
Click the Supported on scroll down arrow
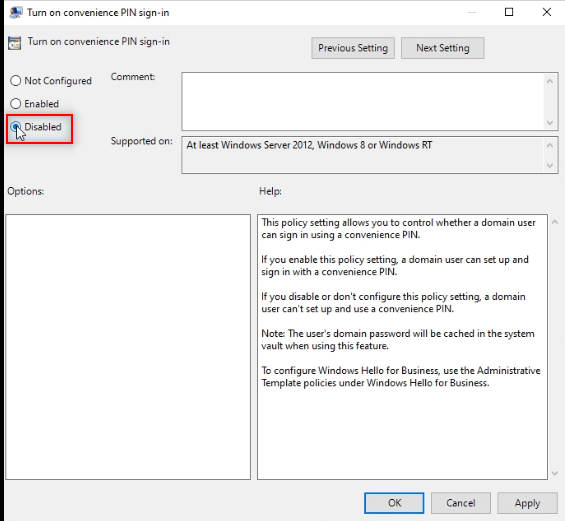coord(550,165)
